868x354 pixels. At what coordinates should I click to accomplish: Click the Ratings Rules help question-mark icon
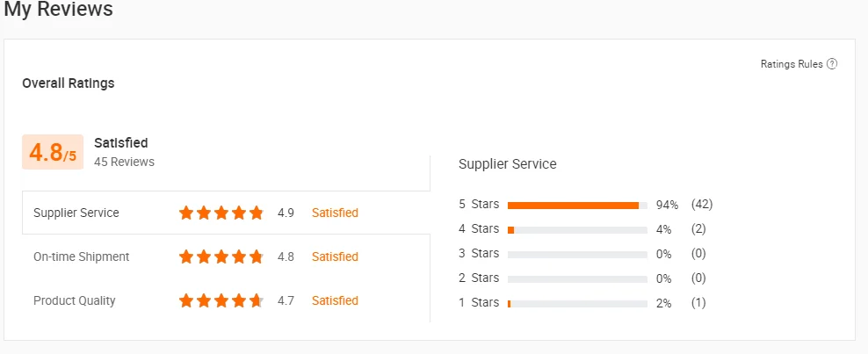[831, 64]
